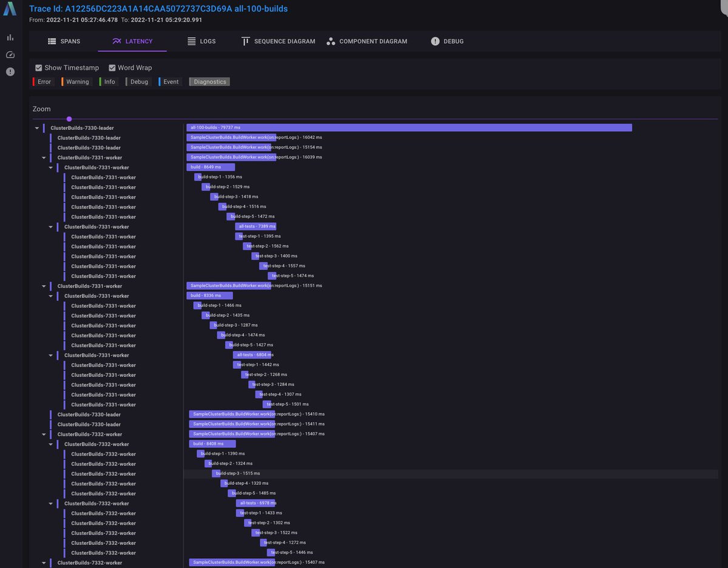Select the build 8649 ms span bar
This screenshot has height=568, width=728.
tap(211, 167)
